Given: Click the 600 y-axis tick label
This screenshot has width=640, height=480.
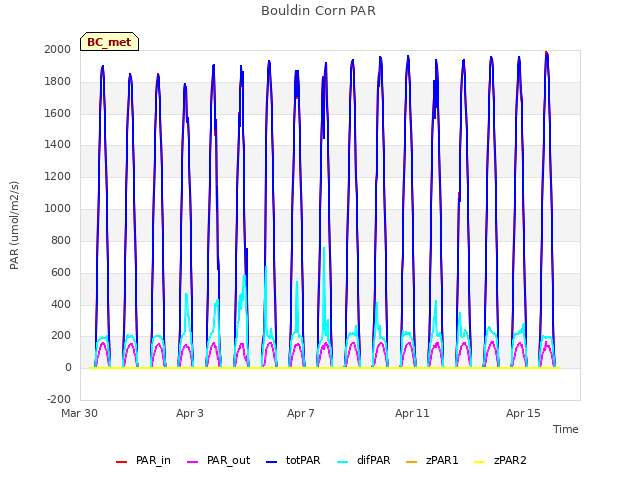Looking at the screenshot, I should pyautogui.click(x=61, y=272).
